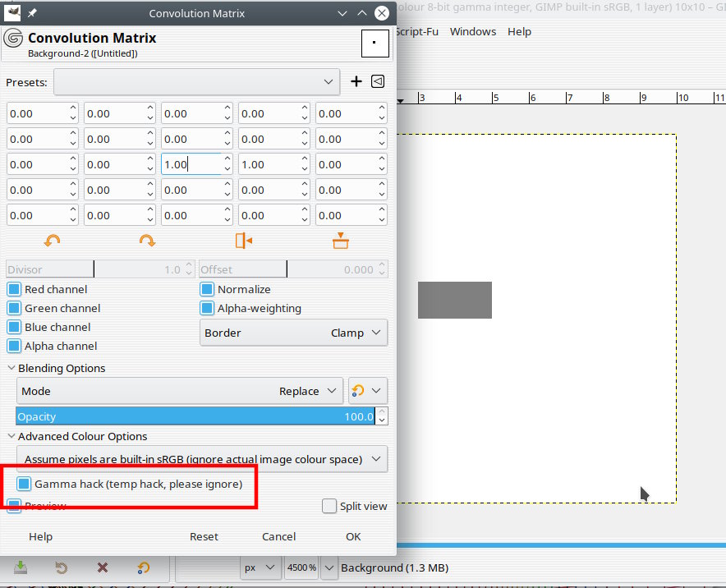Open the px unit dropdown in status bar
The height and width of the screenshot is (588, 726).
(x=260, y=567)
